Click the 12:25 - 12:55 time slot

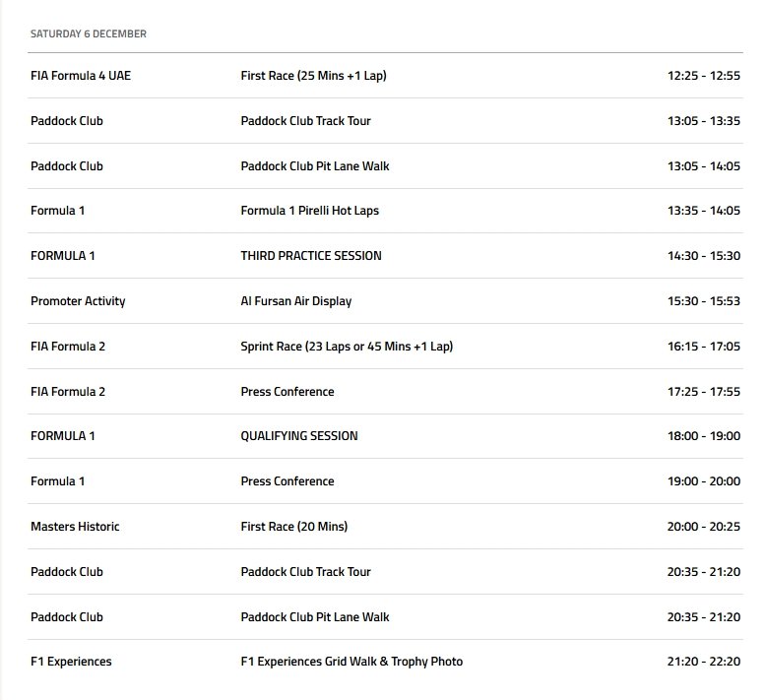[703, 76]
